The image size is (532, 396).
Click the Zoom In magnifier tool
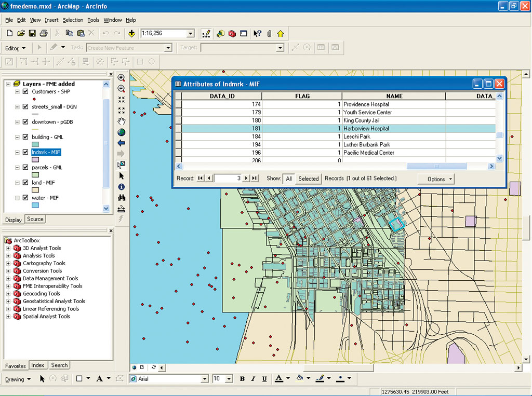click(x=122, y=78)
